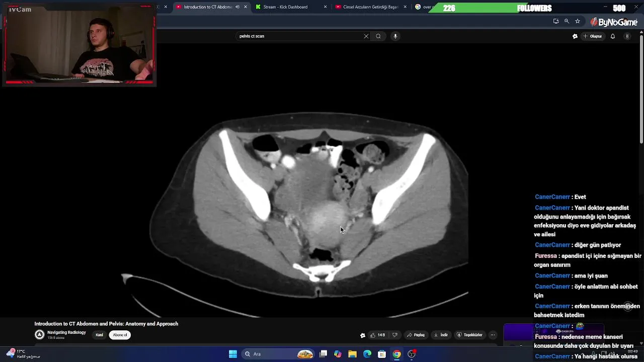Open YouTube notifications bell

click(x=613, y=36)
